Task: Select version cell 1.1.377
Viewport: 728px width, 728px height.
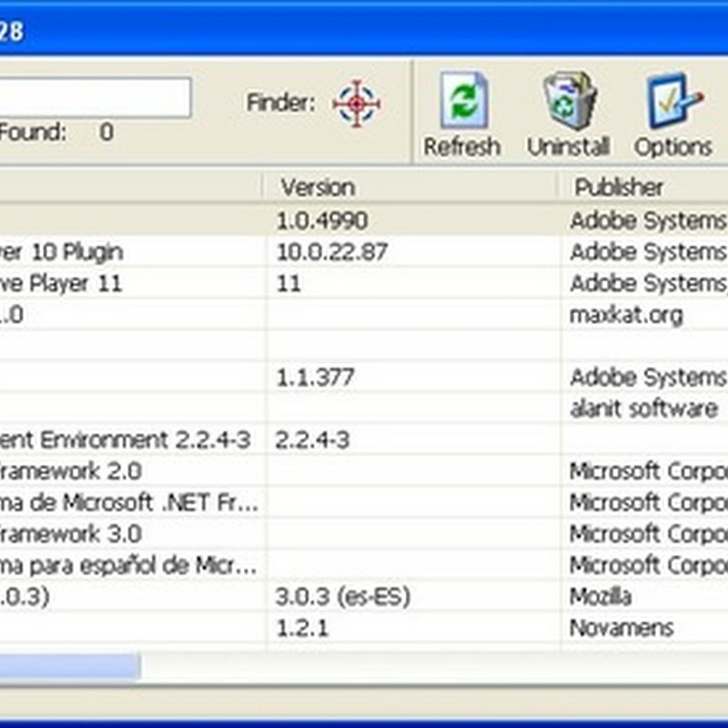Action: [x=315, y=378]
